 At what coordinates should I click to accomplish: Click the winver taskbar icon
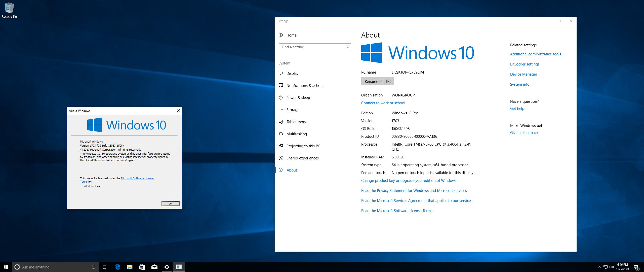(179, 267)
